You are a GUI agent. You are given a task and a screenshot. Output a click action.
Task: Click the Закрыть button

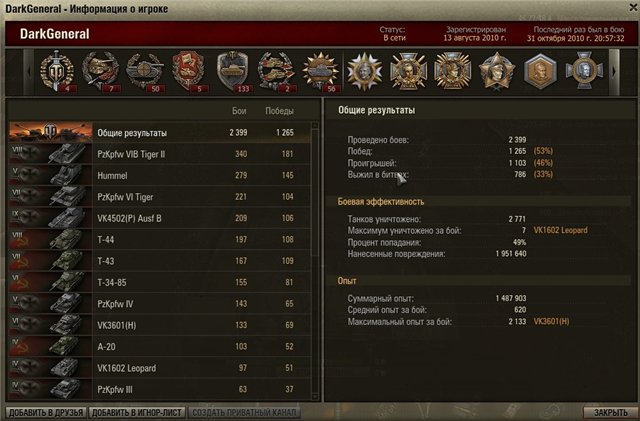click(x=610, y=413)
